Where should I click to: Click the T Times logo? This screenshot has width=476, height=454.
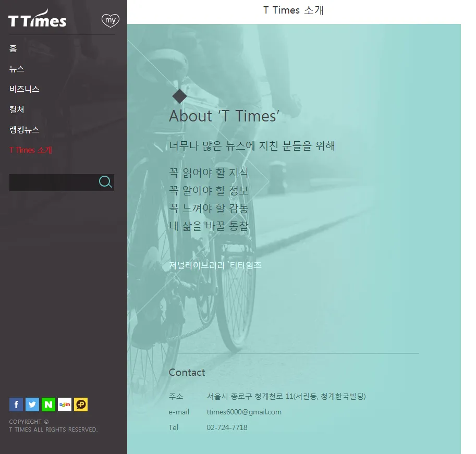click(x=37, y=19)
